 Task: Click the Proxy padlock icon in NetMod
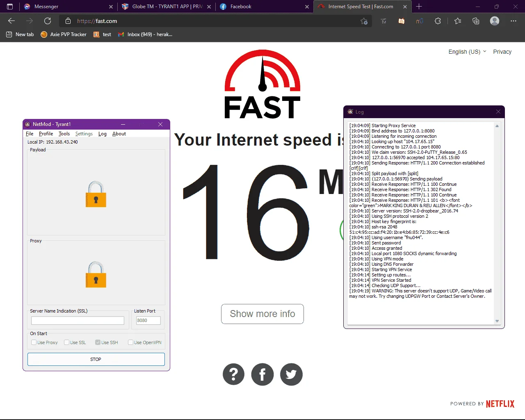point(96,274)
